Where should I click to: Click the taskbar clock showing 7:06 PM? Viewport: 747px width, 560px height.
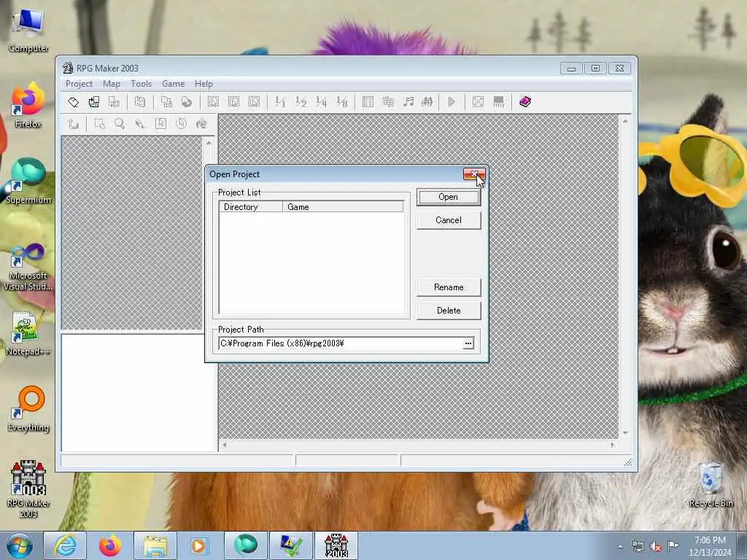pos(710,546)
